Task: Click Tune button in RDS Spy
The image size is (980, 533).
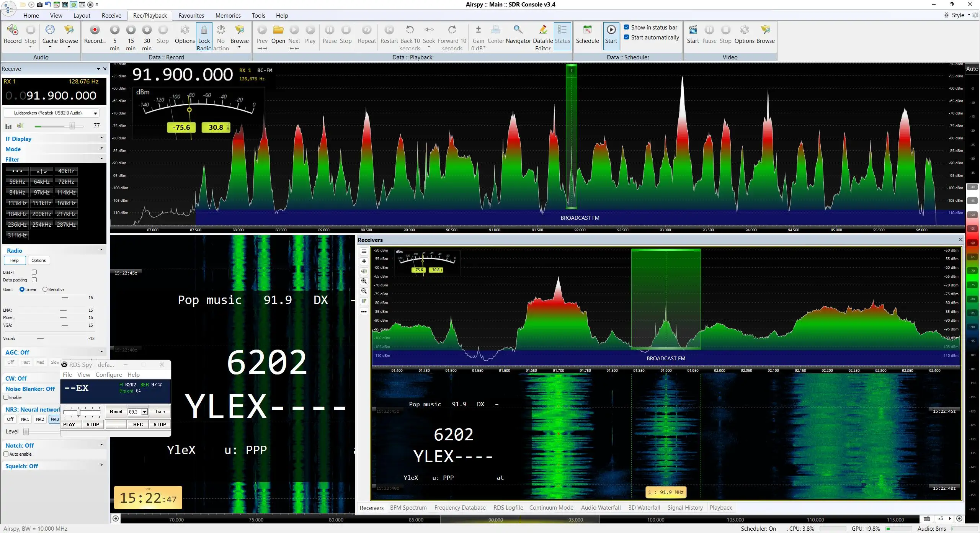Action: (x=160, y=412)
